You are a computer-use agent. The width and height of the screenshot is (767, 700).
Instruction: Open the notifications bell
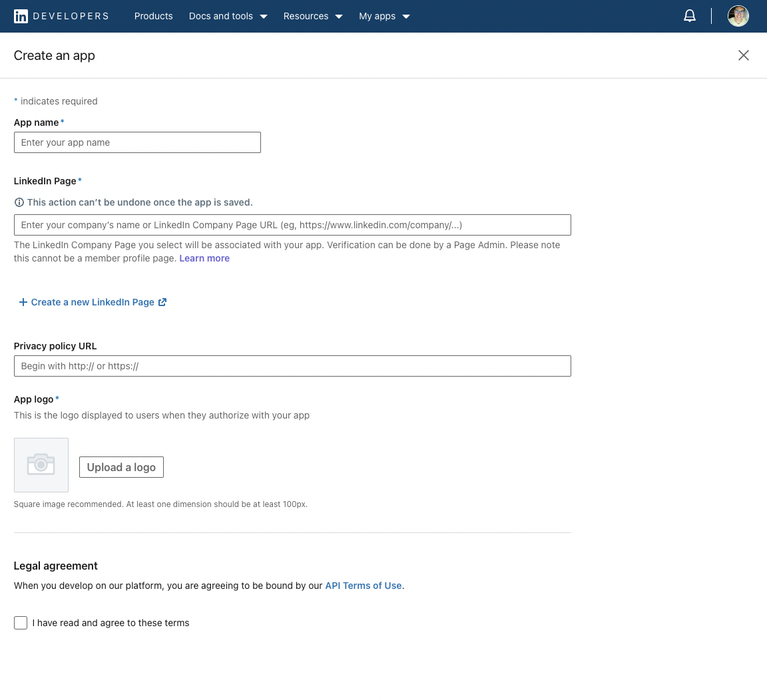click(689, 16)
